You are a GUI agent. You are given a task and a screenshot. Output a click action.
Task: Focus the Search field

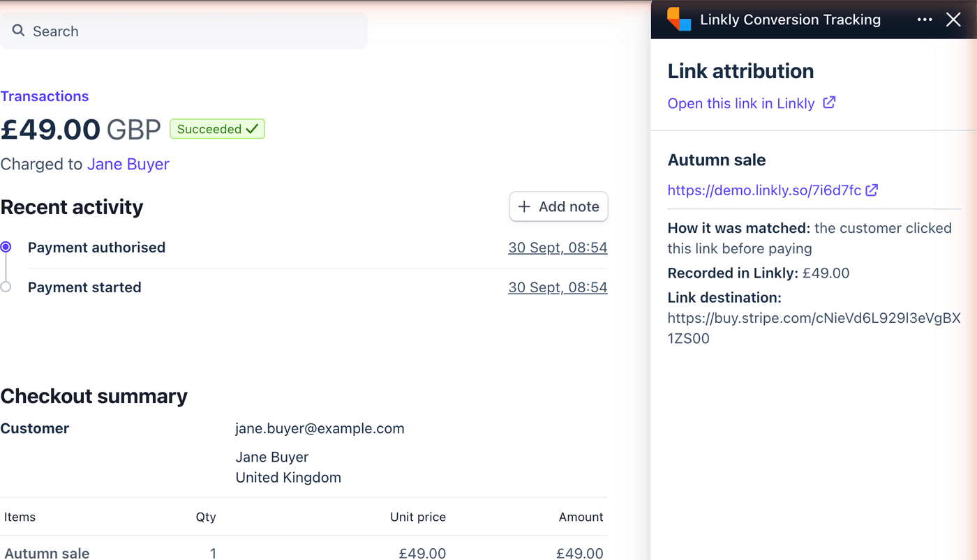click(184, 31)
